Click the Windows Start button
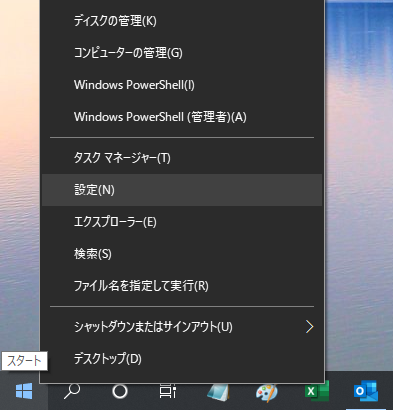The width and height of the screenshot is (393, 410). 24,391
